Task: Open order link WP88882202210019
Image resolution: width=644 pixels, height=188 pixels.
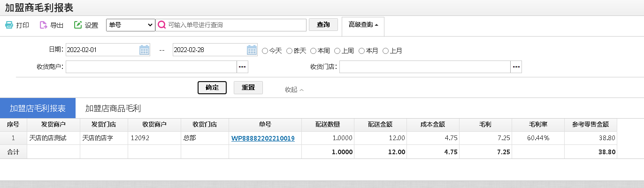Action: click(x=263, y=138)
